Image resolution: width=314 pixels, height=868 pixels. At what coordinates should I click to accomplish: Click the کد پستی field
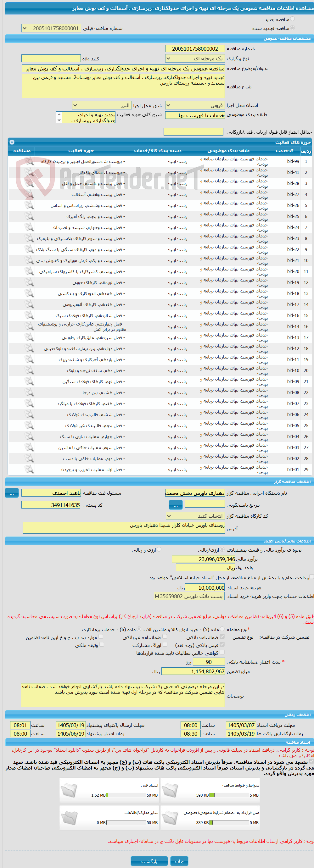click(x=51, y=505)
